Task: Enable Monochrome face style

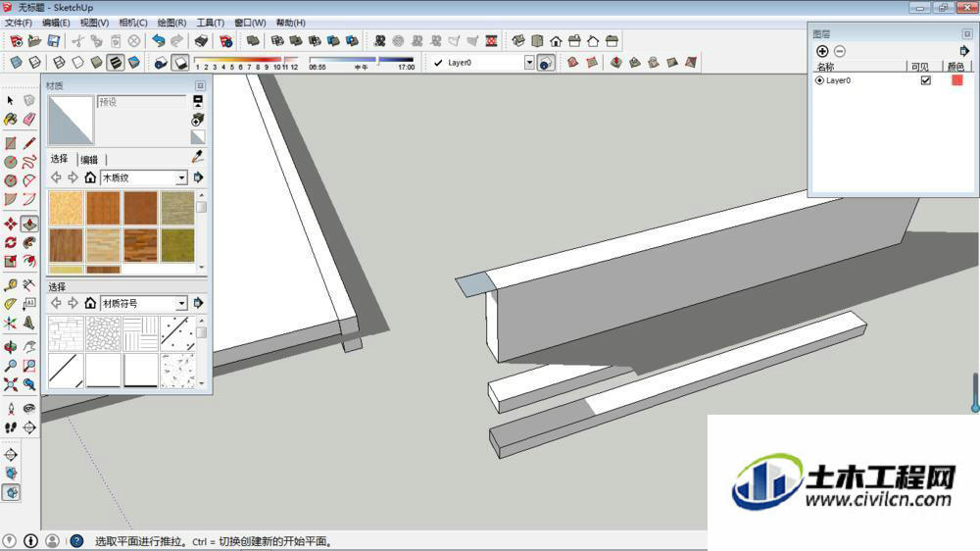Action: coord(134,63)
